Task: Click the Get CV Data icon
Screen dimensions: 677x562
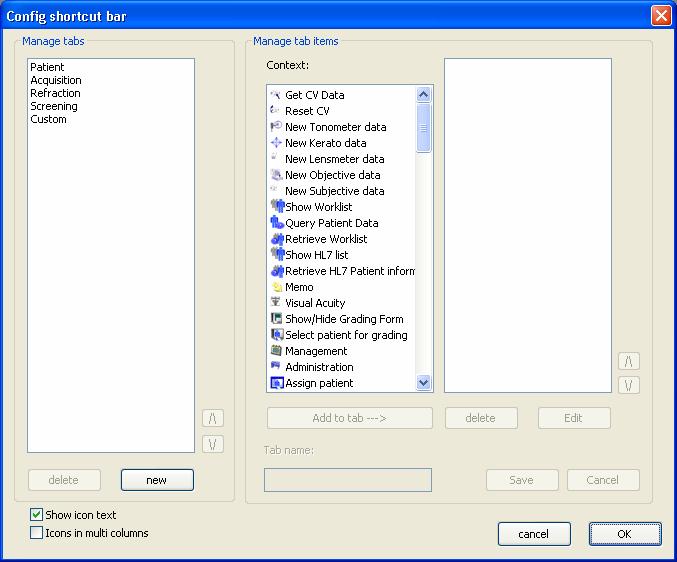Action: pos(276,95)
